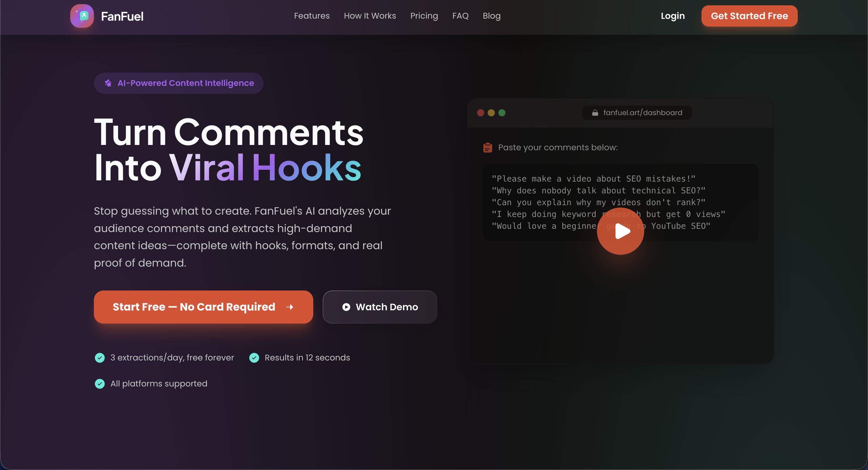This screenshot has height=470, width=868.
Task: Click the sparkle icon in AI-Powered badge
Action: (108, 83)
